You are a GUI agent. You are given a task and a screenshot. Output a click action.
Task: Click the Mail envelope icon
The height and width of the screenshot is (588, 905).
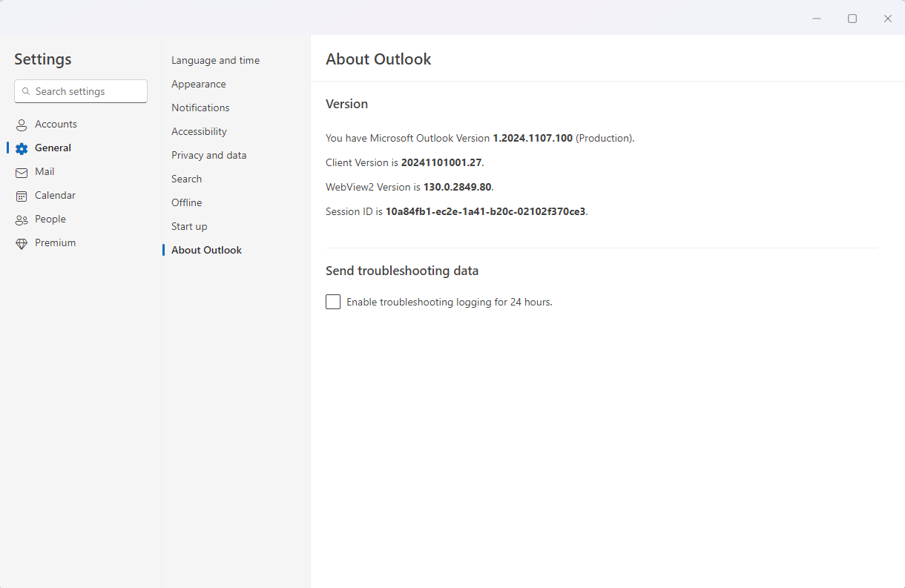pos(22,172)
